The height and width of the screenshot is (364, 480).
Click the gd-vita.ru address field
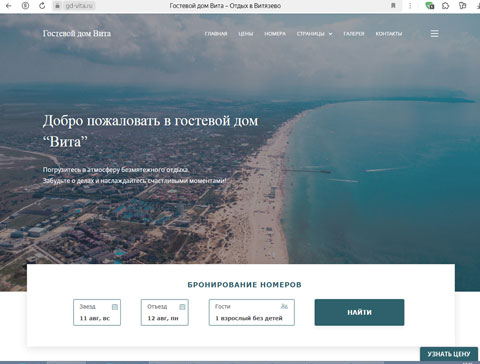79,6
